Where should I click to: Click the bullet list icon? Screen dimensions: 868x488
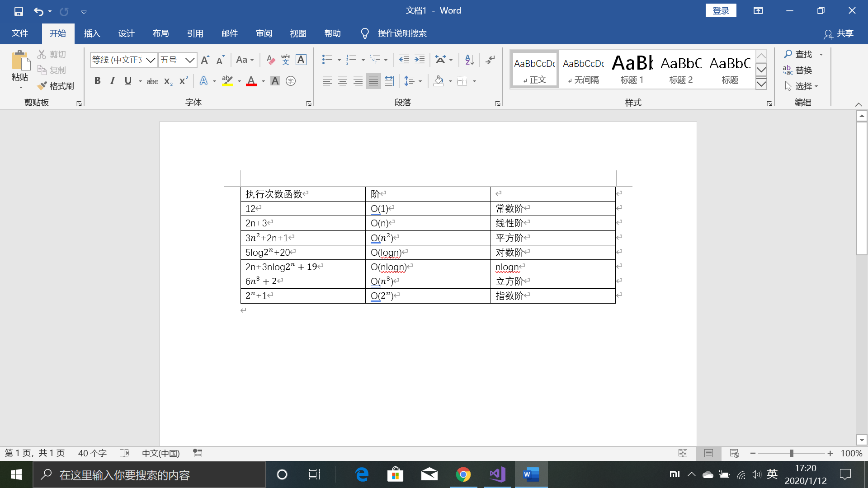tap(327, 60)
